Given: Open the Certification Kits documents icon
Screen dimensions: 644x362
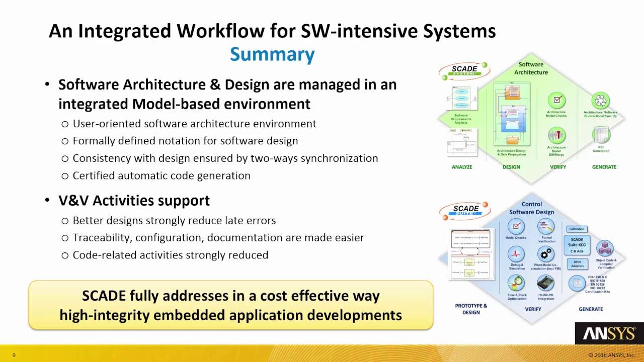Looking at the screenshot, I should coord(576,283).
